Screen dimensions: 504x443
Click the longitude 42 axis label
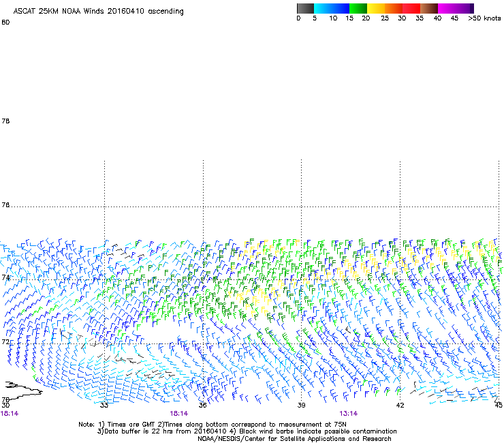(400, 406)
